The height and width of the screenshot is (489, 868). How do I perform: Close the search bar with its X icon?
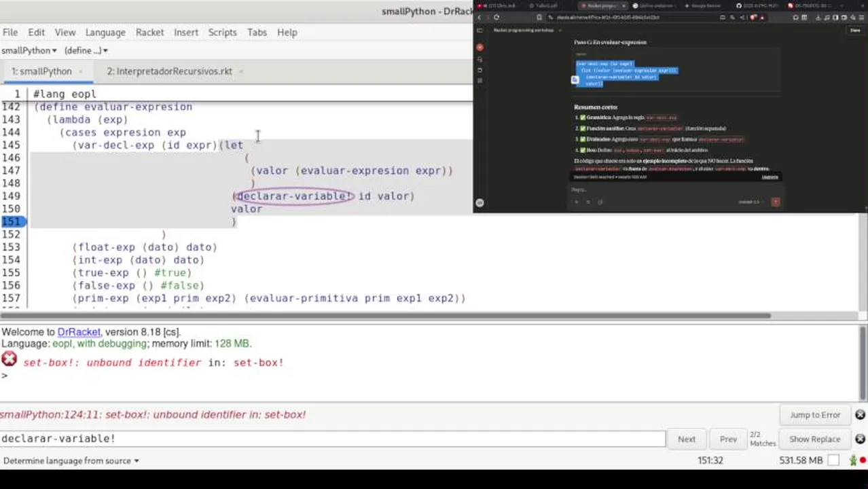860,439
